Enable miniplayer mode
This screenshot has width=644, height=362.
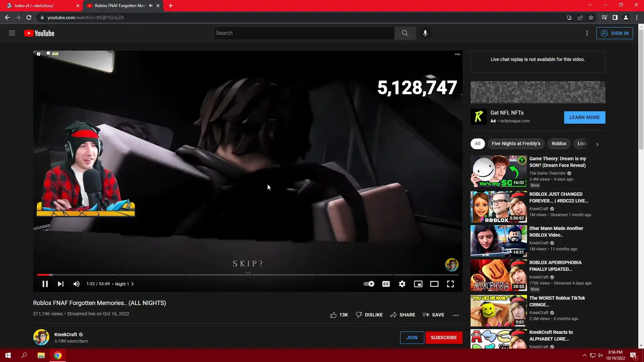(418, 284)
